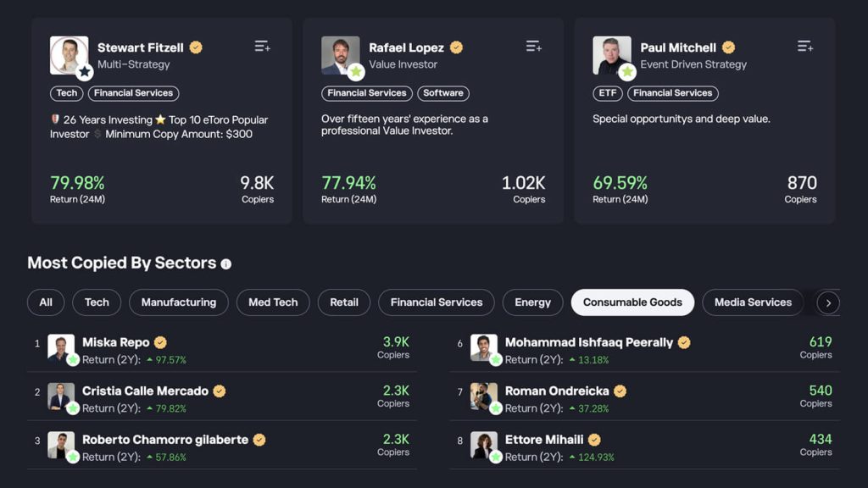Image resolution: width=868 pixels, height=488 pixels.
Task: Click verified badge next to Ettore Mihaili
Action: point(594,440)
